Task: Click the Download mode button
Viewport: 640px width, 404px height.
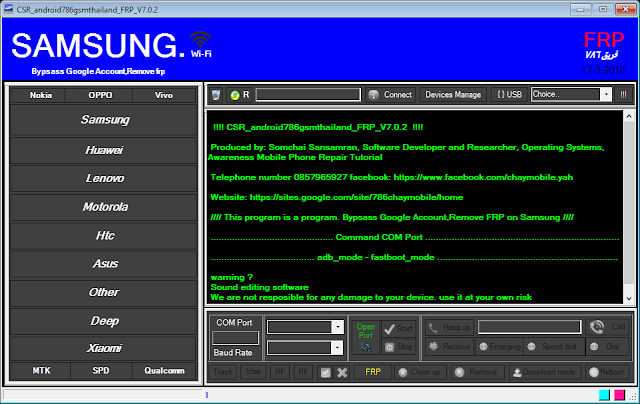Action: 545,372
